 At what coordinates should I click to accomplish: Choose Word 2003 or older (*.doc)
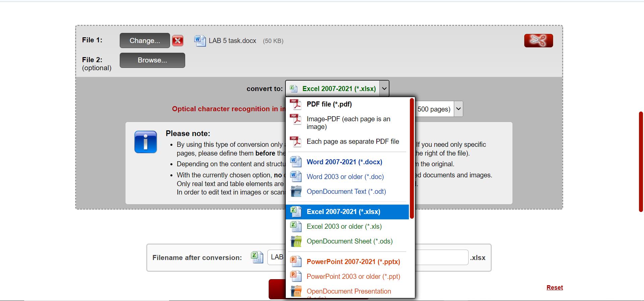(x=347, y=177)
